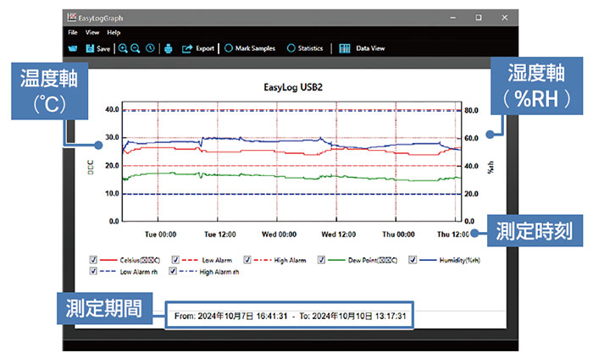The image size is (593, 364).
Task: Open the View menu
Action: [x=92, y=32]
